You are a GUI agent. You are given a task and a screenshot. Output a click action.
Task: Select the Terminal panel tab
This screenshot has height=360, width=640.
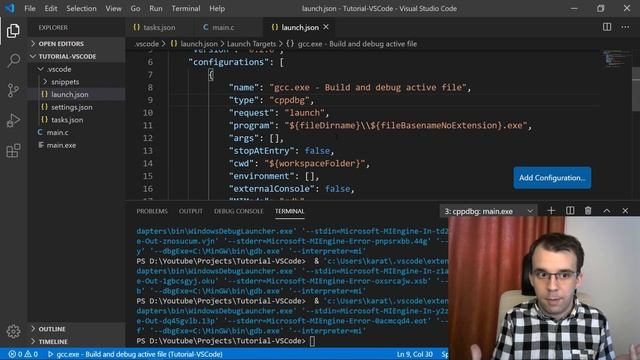pyautogui.click(x=289, y=211)
